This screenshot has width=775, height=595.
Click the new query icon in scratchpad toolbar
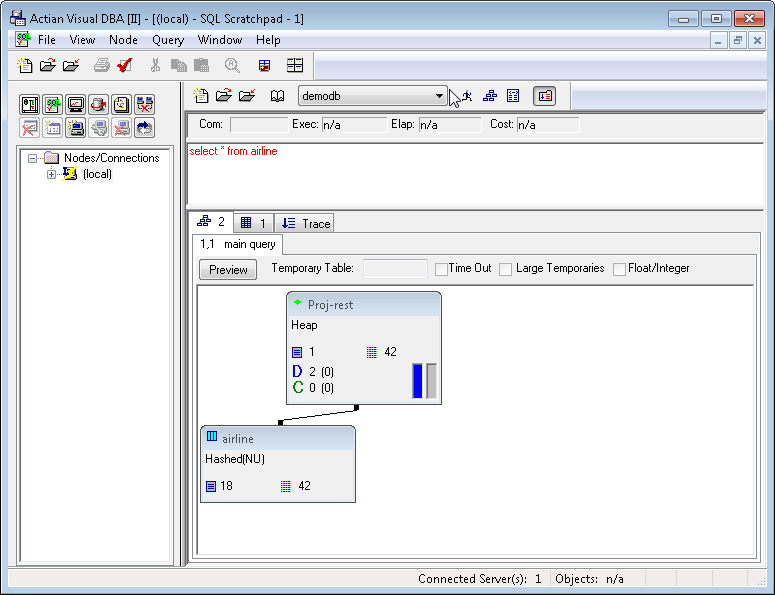tap(201, 96)
